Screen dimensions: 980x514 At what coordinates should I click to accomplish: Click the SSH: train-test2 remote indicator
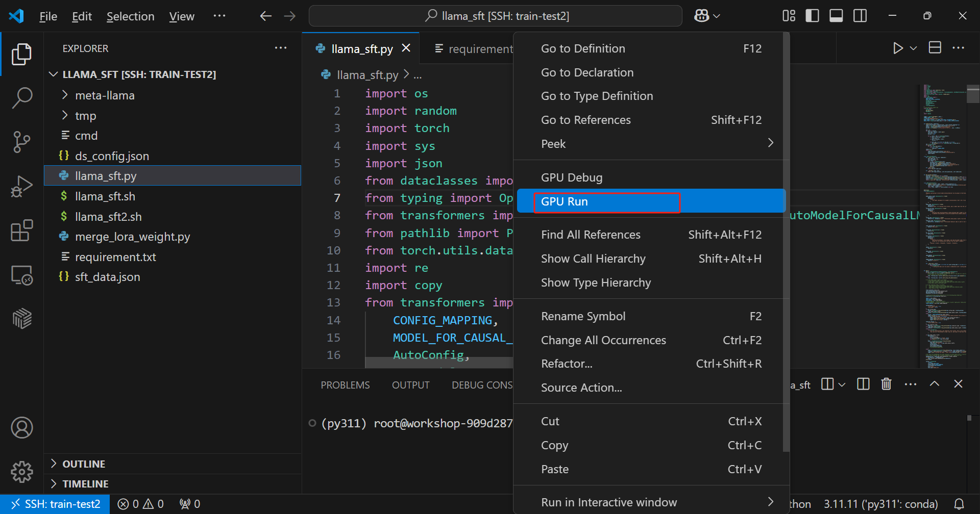[x=55, y=504]
